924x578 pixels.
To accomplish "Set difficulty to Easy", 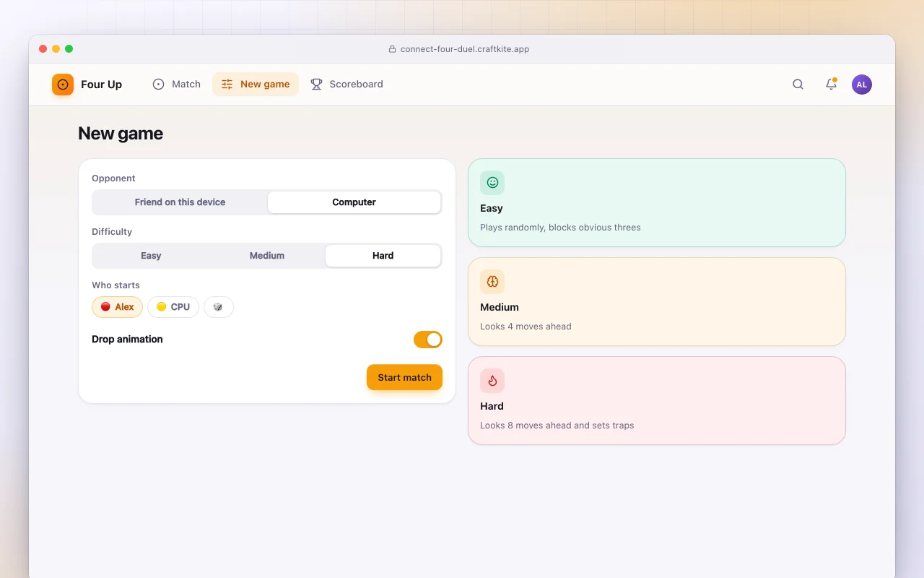I will click(151, 256).
